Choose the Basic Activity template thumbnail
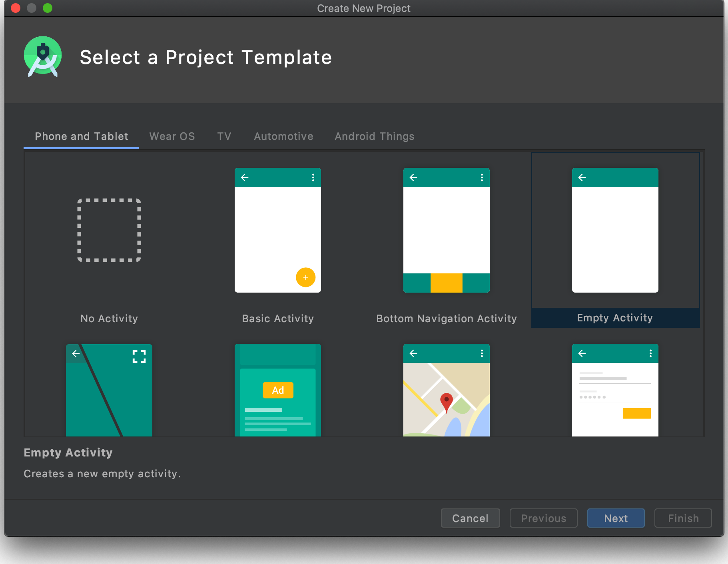This screenshot has height=564, width=728. 278,230
